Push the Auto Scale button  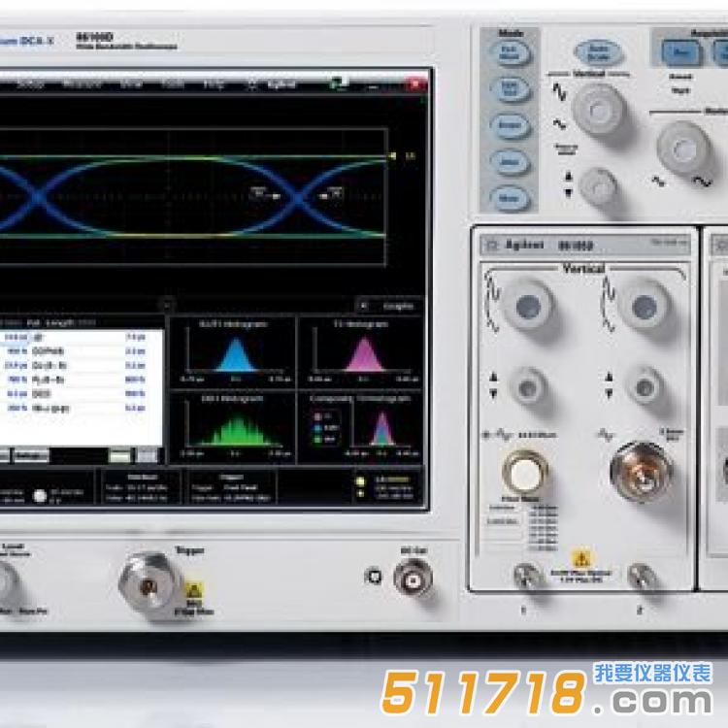(599, 52)
